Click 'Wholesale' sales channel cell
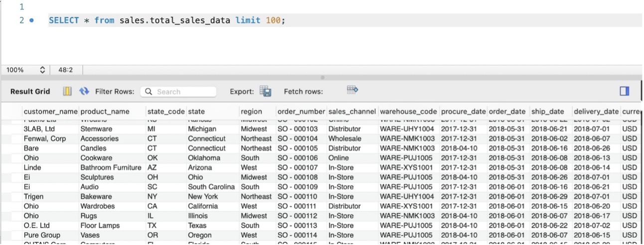This screenshot has height=245, width=644. [x=345, y=139]
